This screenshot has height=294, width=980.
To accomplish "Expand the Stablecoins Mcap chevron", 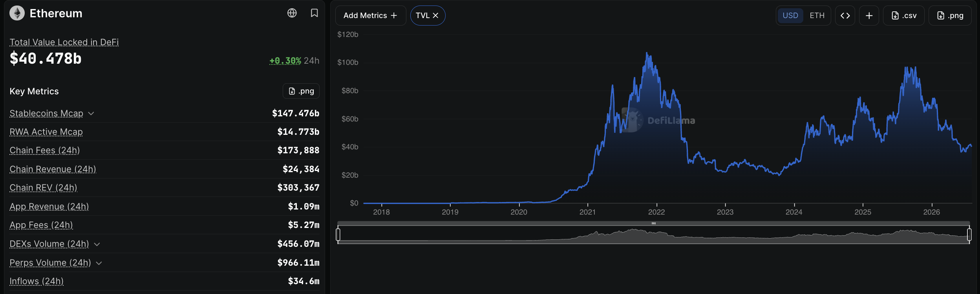I will click(x=91, y=114).
